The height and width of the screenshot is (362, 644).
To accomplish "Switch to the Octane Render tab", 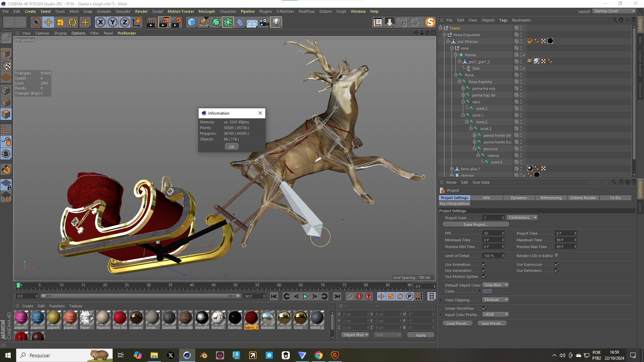I will [x=583, y=198].
